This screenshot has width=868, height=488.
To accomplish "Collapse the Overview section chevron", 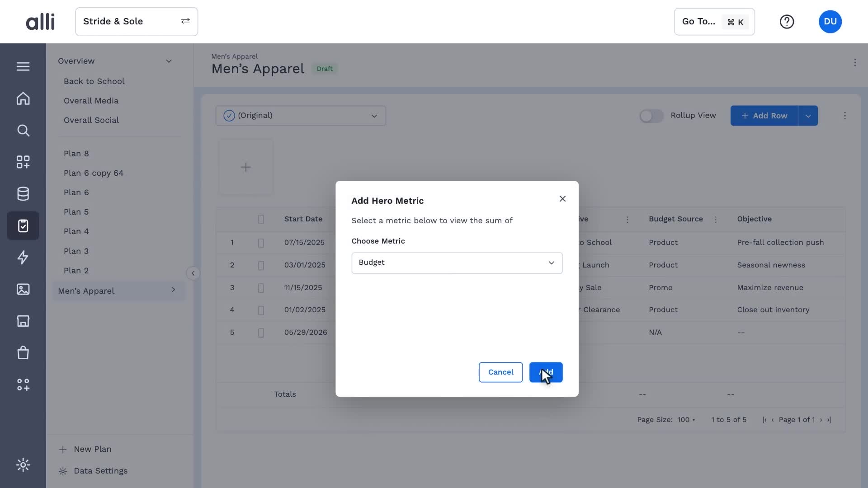I will click(x=169, y=61).
